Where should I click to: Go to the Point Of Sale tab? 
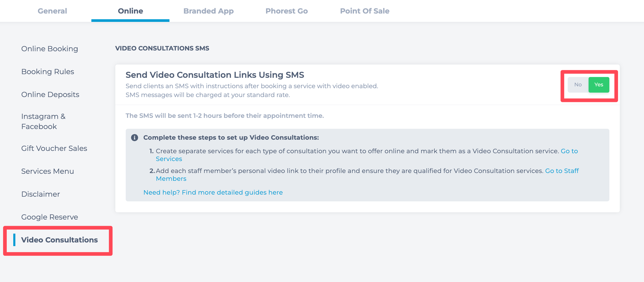coord(365,11)
